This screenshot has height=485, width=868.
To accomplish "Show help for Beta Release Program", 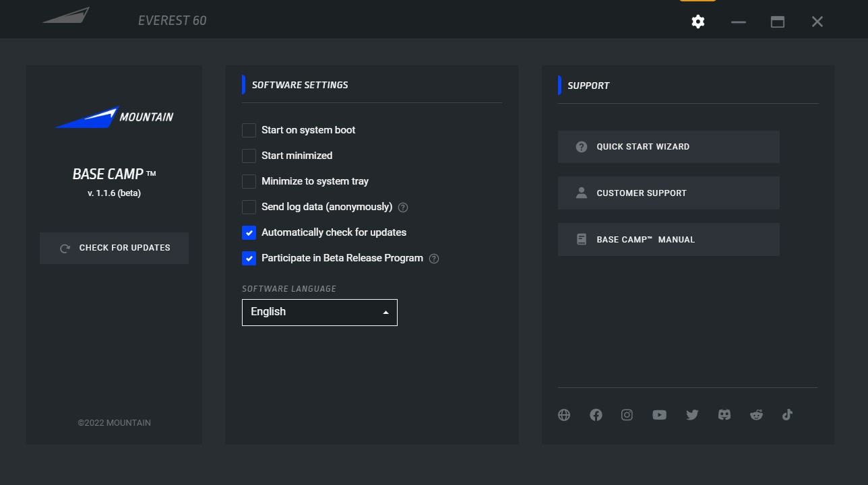I will pyautogui.click(x=434, y=259).
